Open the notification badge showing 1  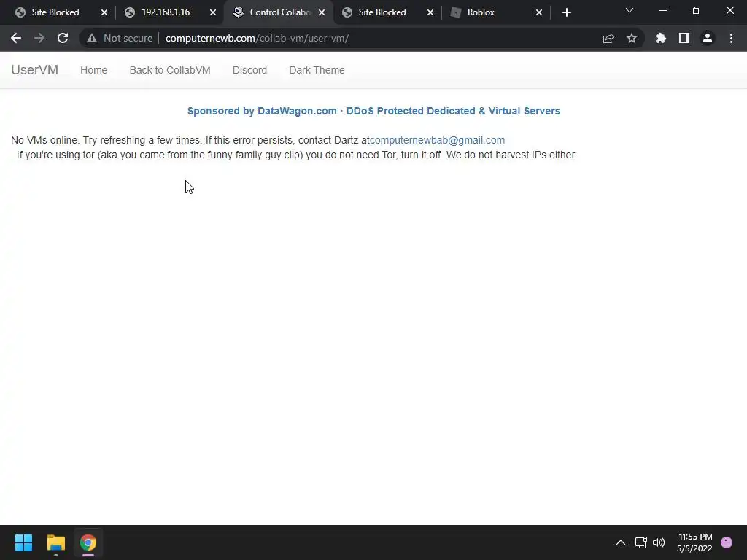tap(727, 542)
